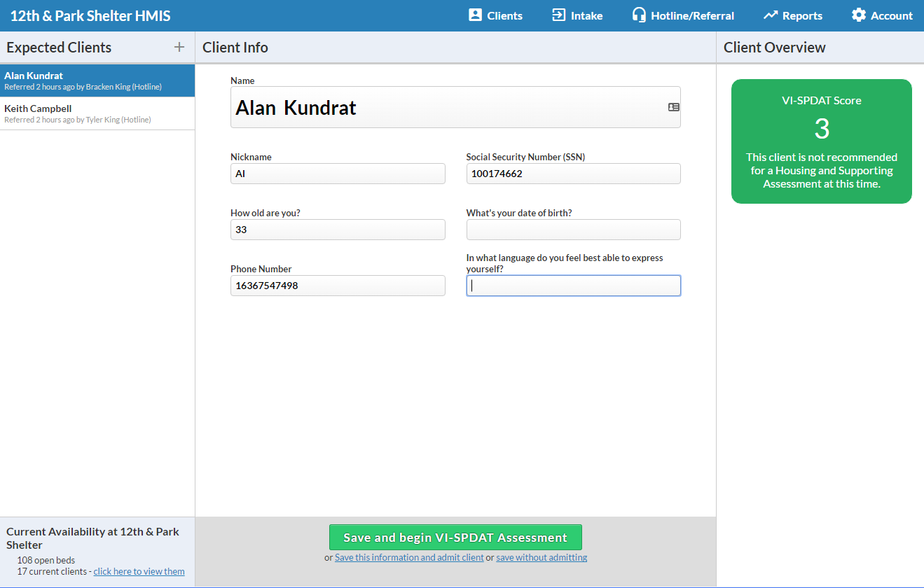This screenshot has width=924, height=588.
Task: Click Save this information and admit client
Action: [x=409, y=558]
